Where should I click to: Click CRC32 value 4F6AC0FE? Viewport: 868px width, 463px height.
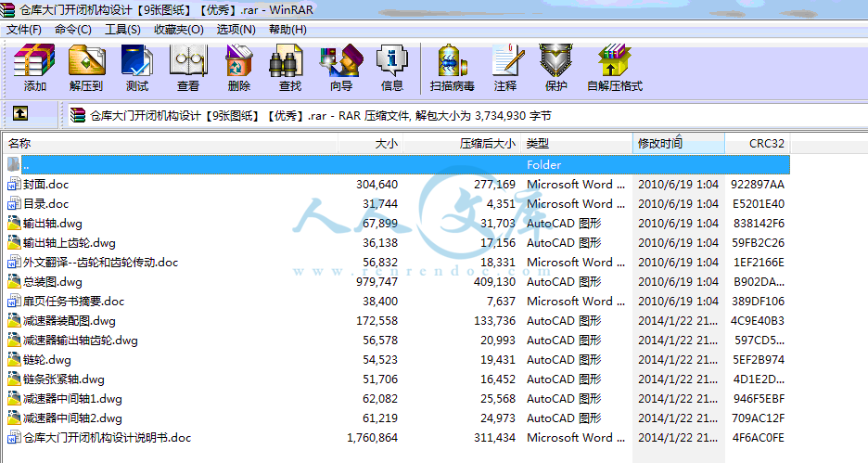tap(758, 438)
